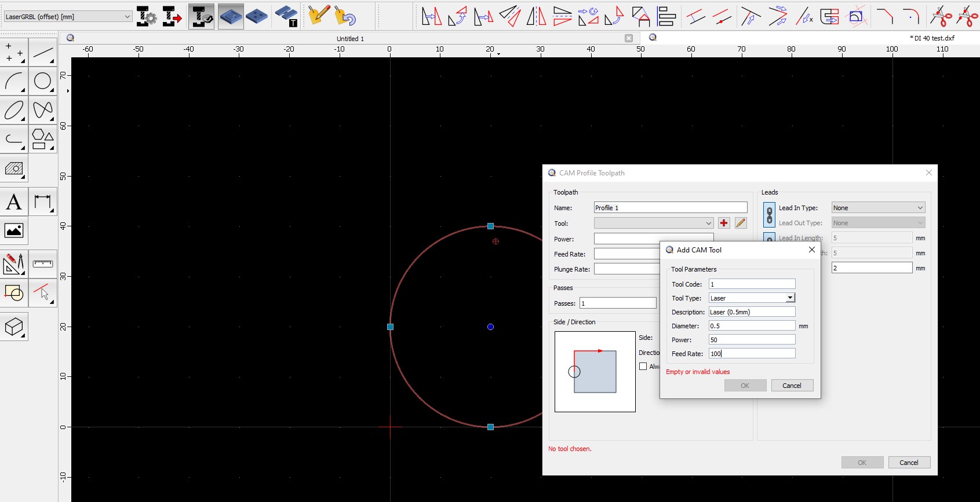Click the Name field containing Profile 1
The width and height of the screenshot is (980, 502).
671,207
